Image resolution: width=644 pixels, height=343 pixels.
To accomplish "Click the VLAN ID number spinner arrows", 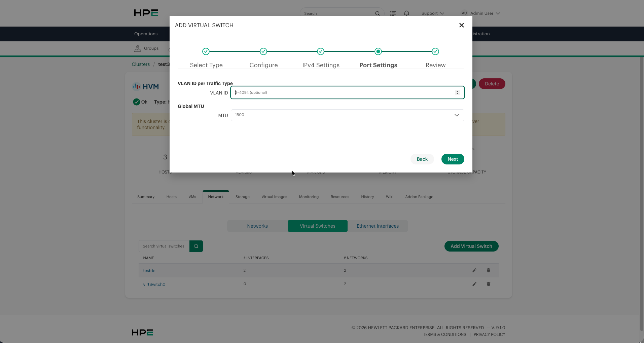I will pyautogui.click(x=457, y=92).
